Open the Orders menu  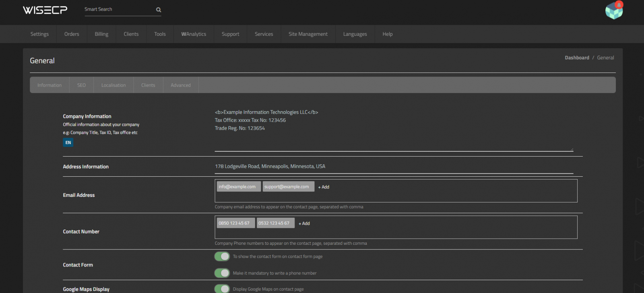point(72,34)
